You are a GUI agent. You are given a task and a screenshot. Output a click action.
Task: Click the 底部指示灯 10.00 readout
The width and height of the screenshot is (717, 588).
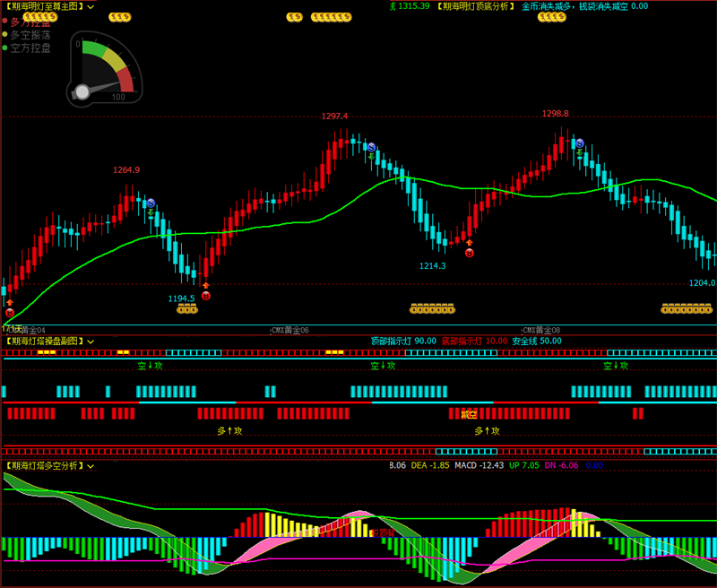click(474, 342)
